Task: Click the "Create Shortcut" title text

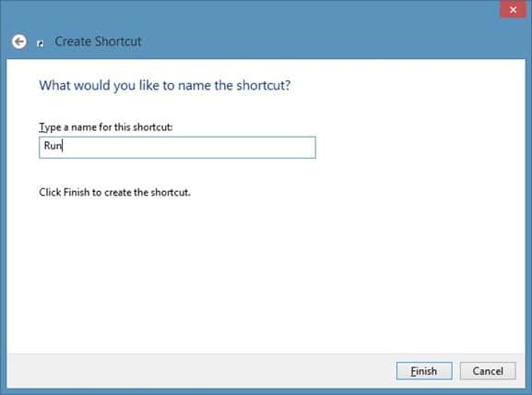Action: [x=98, y=42]
